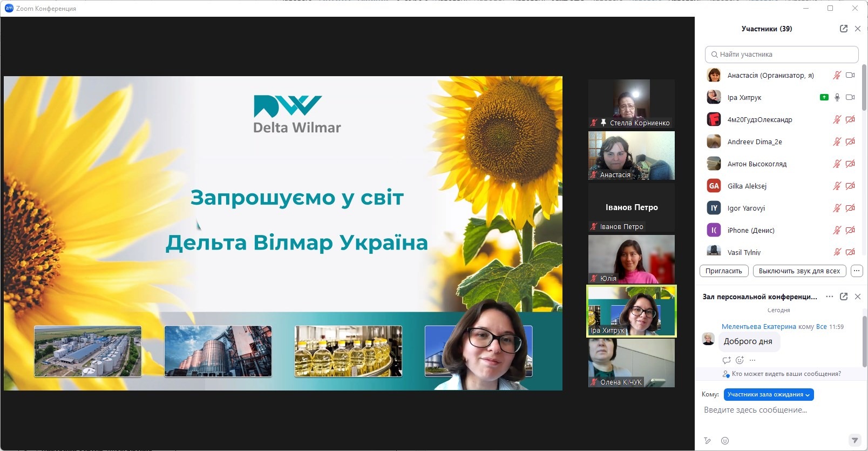Image resolution: width=868 pixels, height=451 pixels.
Task: Open the Участники зала ожидания recipient dropdown
Action: [x=769, y=395]
